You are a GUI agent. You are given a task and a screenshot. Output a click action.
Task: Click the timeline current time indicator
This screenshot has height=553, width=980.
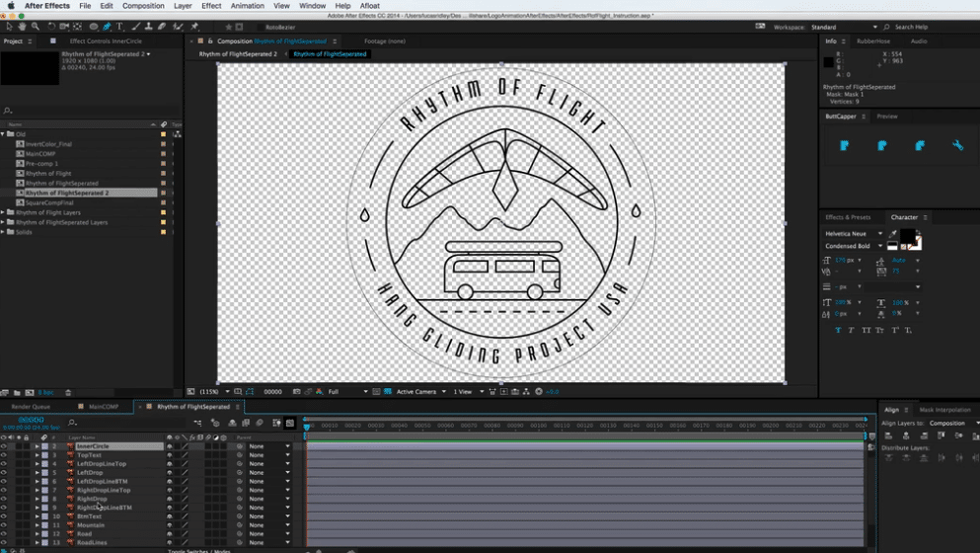tap(307, 426)
